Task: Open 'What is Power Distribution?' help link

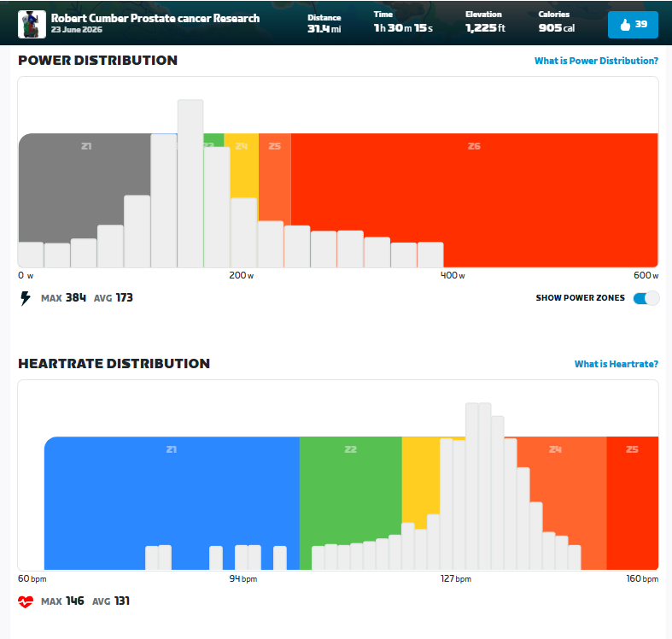Action: coord(596,61)
